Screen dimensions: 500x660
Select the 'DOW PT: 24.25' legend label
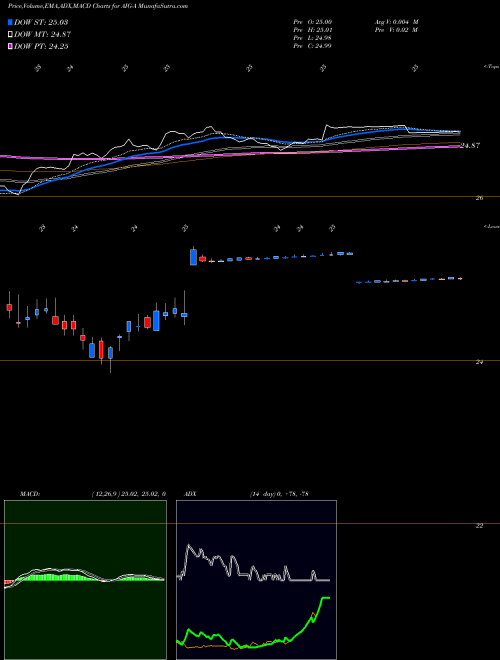coord(41,47)
